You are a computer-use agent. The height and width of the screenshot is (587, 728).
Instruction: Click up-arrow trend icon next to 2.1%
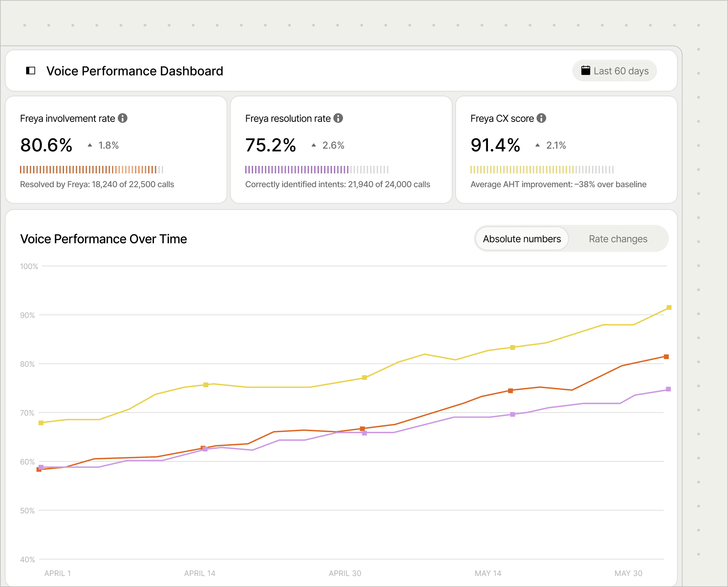pyautogui.click(x=538, y=145)
